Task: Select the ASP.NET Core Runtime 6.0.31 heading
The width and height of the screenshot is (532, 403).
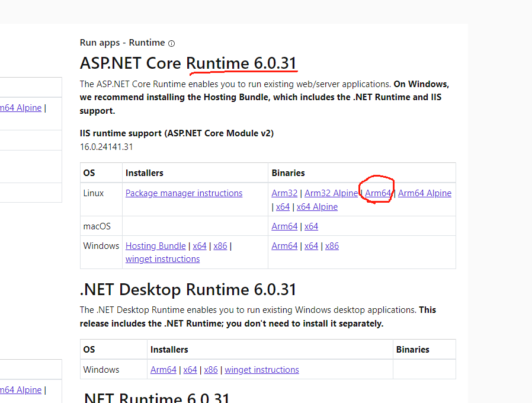Action: pos(188,63)
